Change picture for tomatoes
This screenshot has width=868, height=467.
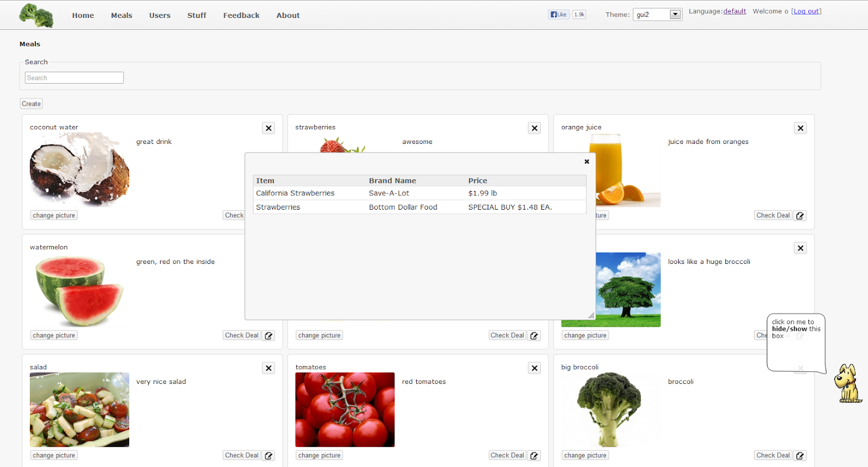tap(320, 456)
